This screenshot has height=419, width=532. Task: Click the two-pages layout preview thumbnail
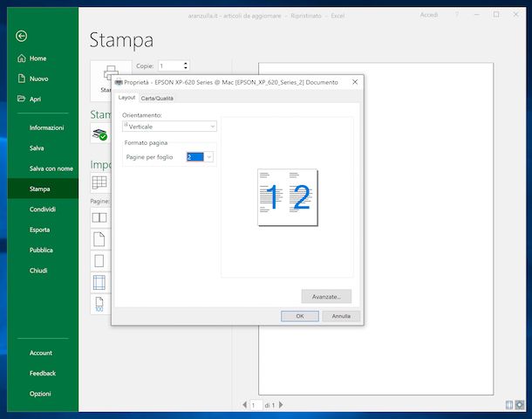point(288,197)
